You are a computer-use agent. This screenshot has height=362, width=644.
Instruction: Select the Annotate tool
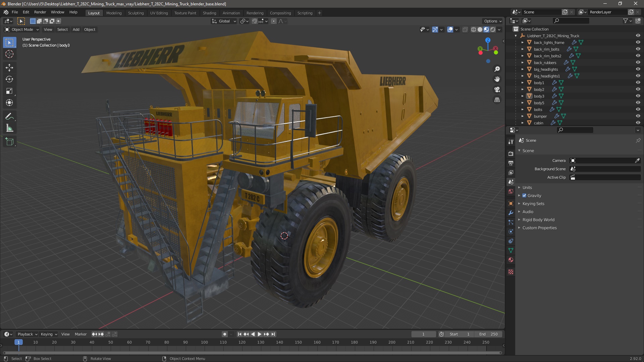(x=9, y=117)
